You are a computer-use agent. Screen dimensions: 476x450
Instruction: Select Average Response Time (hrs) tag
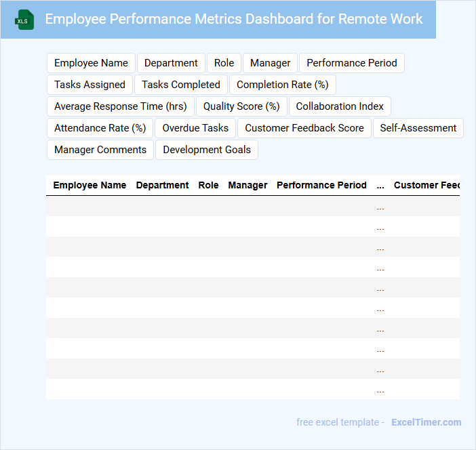[121, 106]
